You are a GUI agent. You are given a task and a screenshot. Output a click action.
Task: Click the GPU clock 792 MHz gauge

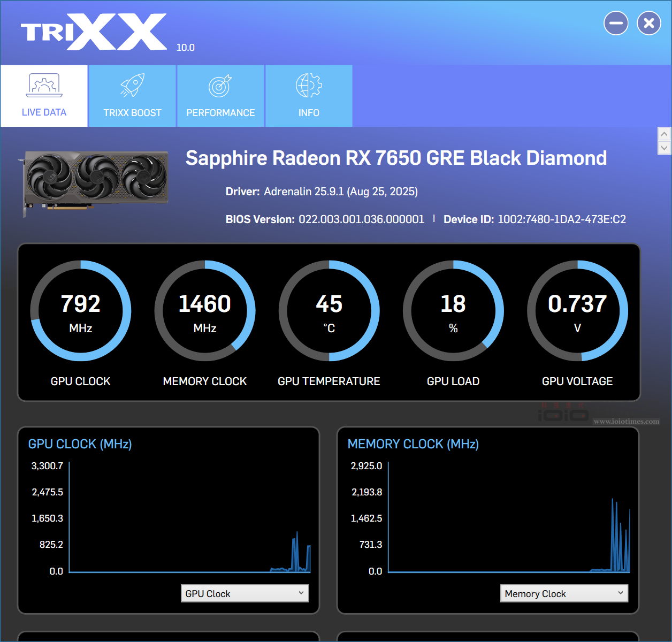point(81,311)
